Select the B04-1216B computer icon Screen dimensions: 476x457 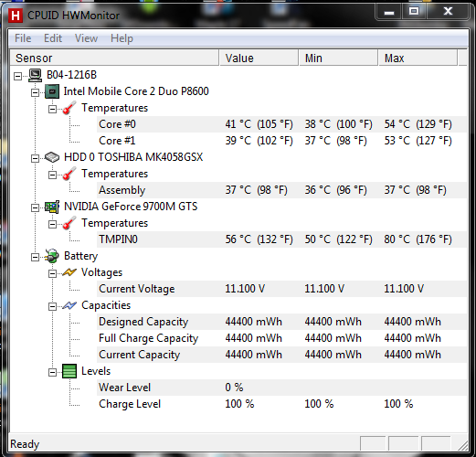tap(35, 75)
